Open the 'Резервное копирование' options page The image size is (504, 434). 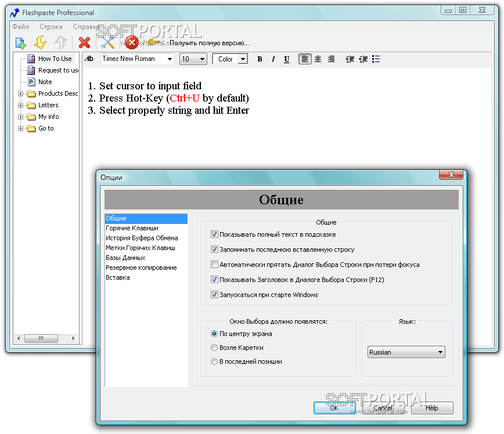click(141, 267)
